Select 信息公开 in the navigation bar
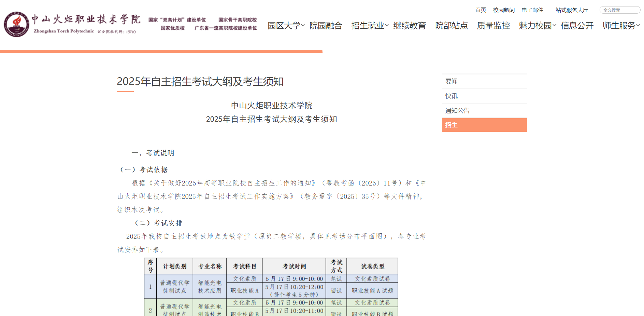 [577, 25]
